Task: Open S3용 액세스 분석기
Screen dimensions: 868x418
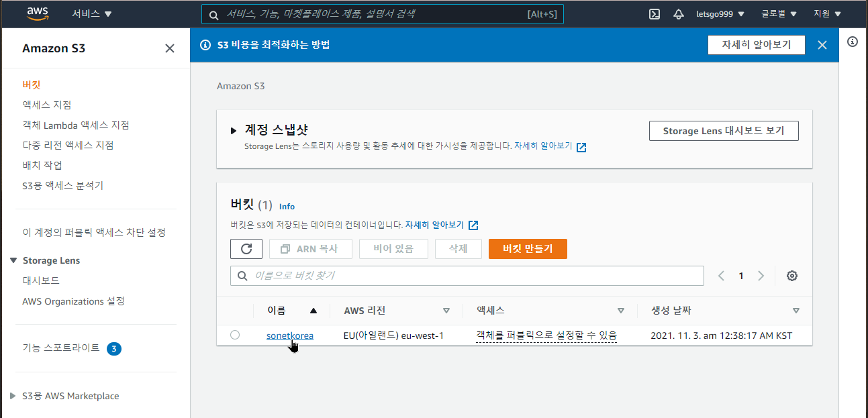Action: (62, 185)
